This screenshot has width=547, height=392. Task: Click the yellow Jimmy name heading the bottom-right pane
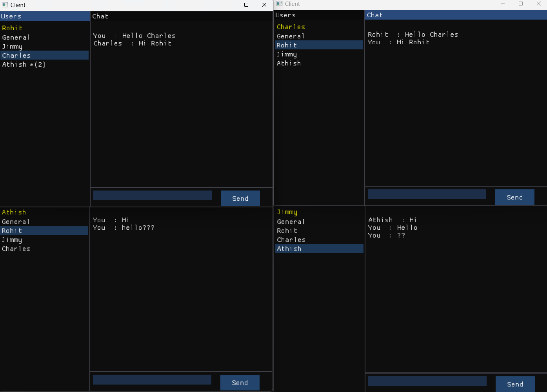[x=287, y=212]
